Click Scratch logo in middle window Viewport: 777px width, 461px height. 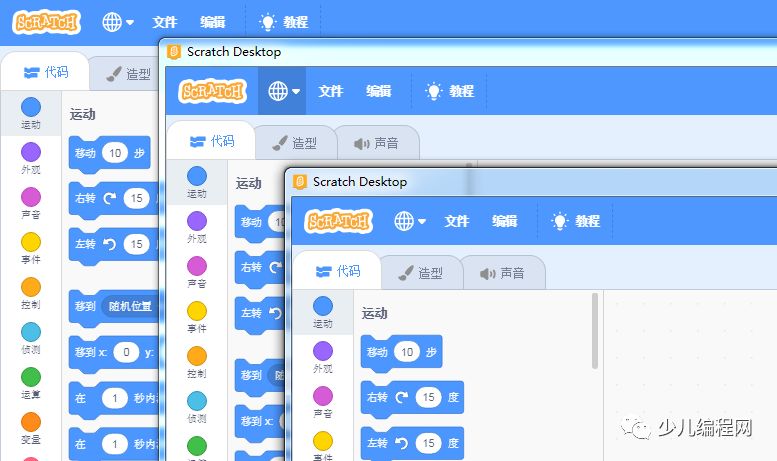212,91
